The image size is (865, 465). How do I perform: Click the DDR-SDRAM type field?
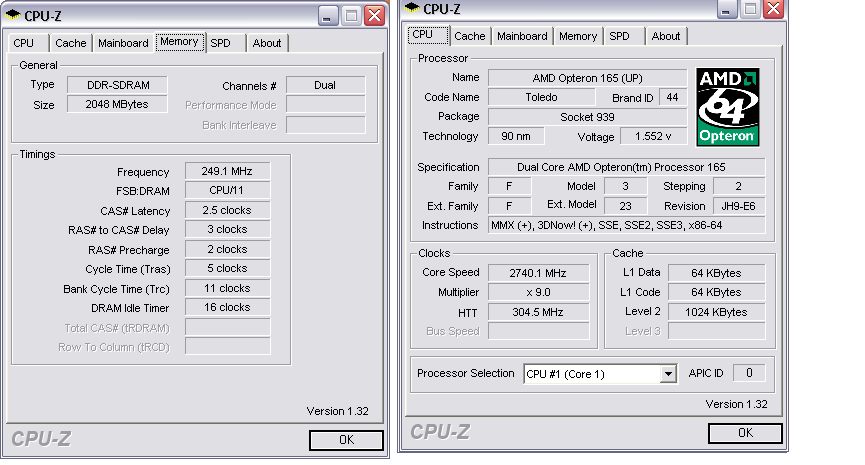pos(118,85)
